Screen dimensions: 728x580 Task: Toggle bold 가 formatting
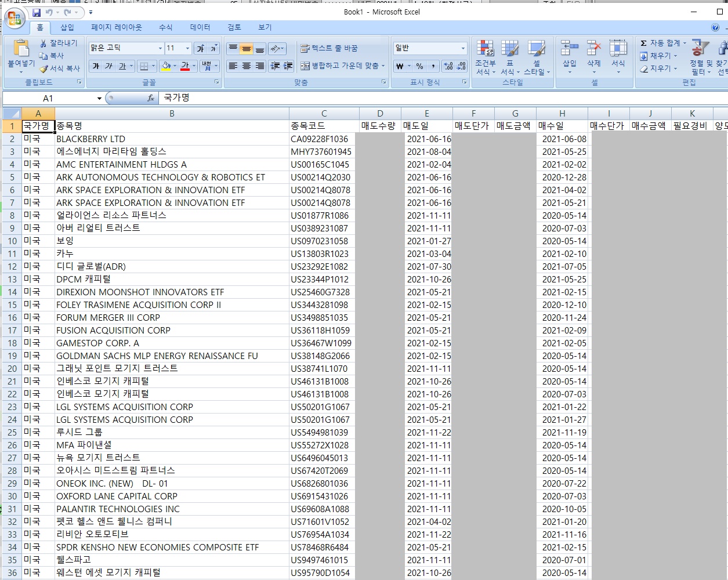[x=96, y=66]
